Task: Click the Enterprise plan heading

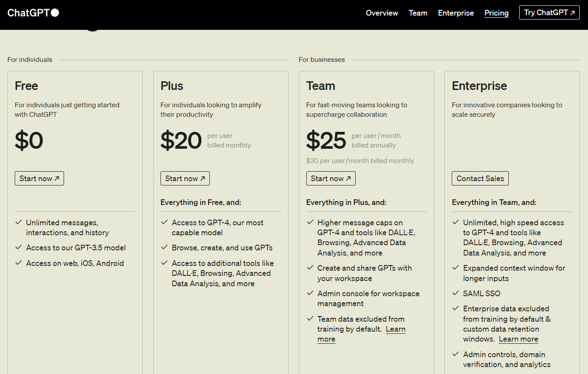Action: tap(479, 86)
